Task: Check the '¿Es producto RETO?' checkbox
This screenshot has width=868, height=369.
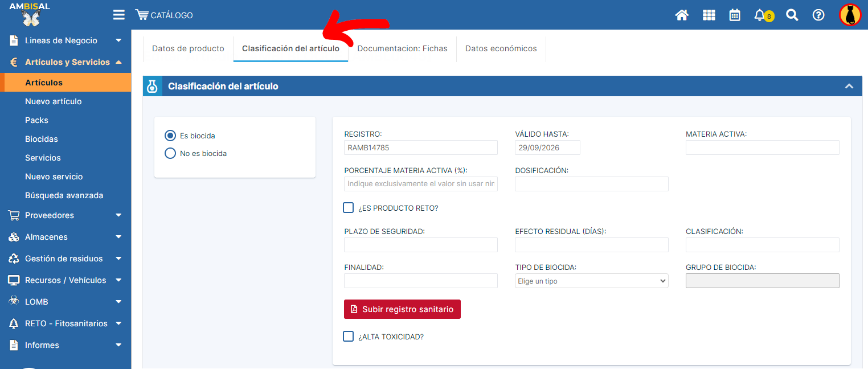Action: (349, 208)
